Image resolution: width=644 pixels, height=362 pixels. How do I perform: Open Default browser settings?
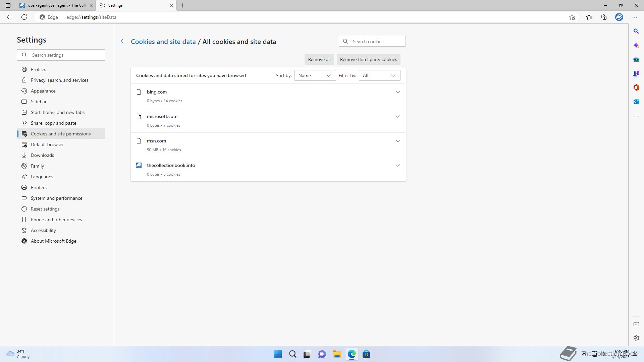(x=61, y=144)
